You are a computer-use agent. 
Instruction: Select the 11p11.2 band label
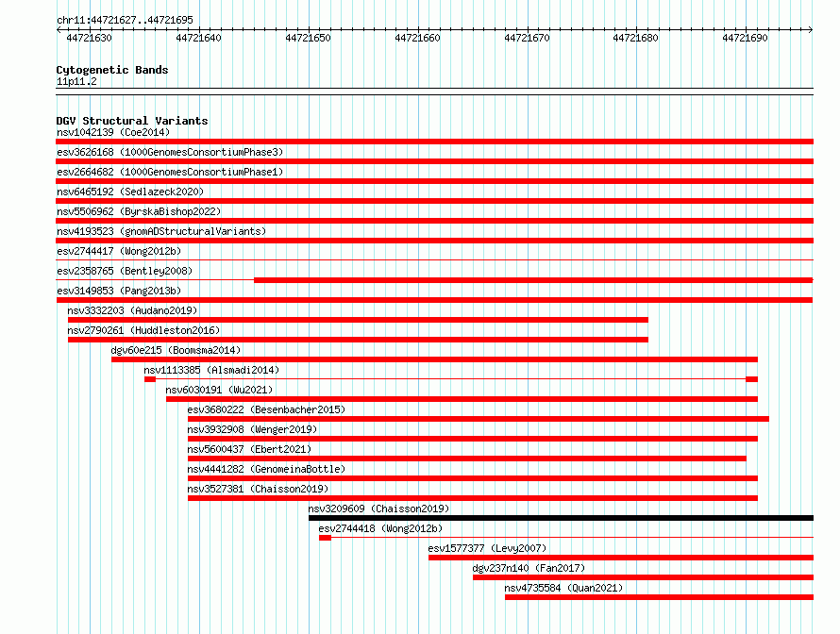click(76, 81)
